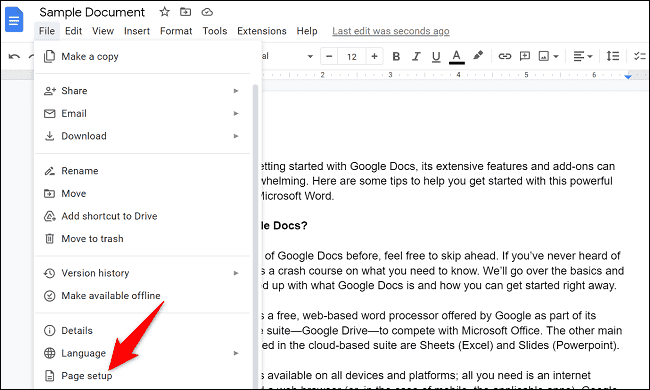This screenshot has height=390, width=650.
Task: Open Page setup
Action: [x=143, y=376]
